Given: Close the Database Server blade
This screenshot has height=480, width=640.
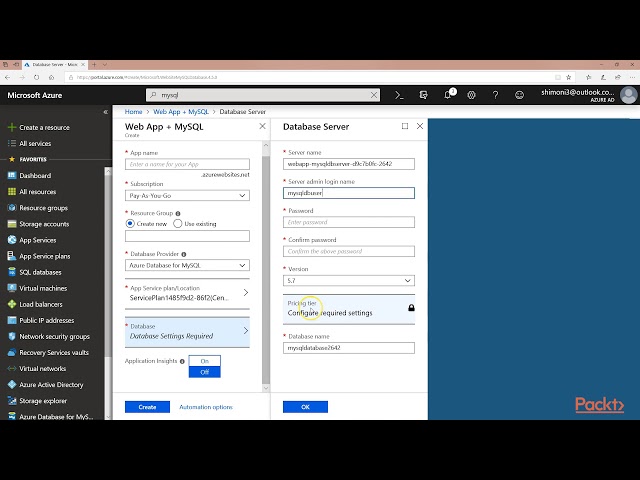Looking at the screenshot, I should 420,126.
